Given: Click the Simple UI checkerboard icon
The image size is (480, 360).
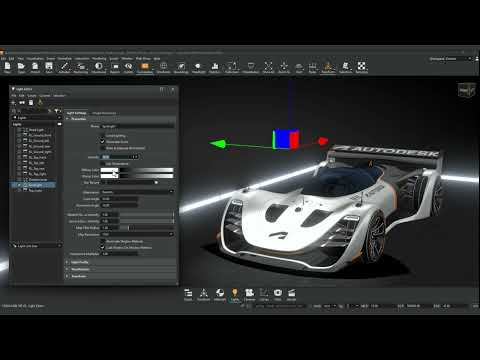Looking at the screenshot, I should [x=362, y=67].
